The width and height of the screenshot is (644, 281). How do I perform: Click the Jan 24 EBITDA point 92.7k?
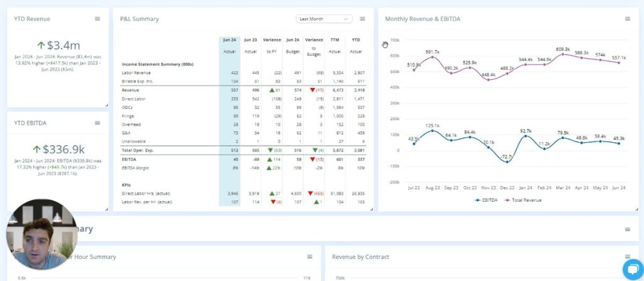pos(525,136)
